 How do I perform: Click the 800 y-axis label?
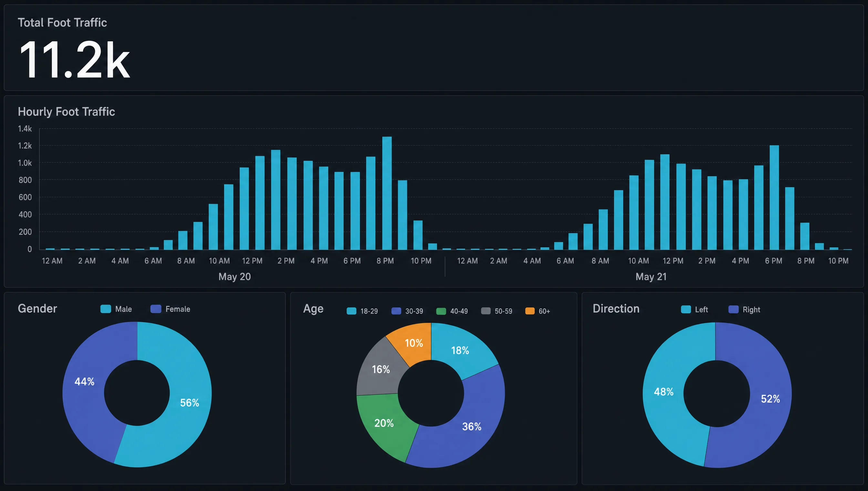tap(25, 180)
